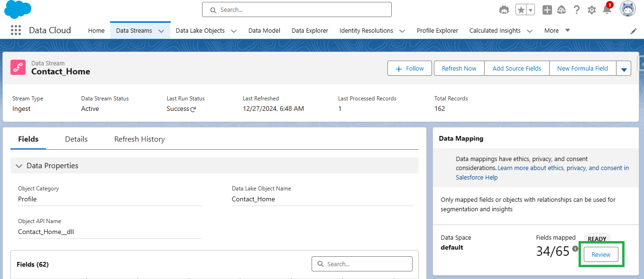This screenshot has height=279, width=644.
Task: Click the Object Category value Profile
Action: [27, 199]
